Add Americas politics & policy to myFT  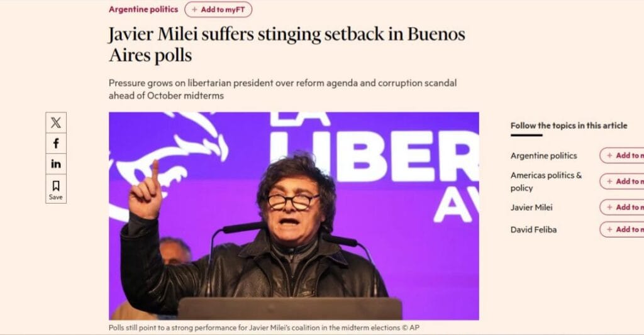622,182
